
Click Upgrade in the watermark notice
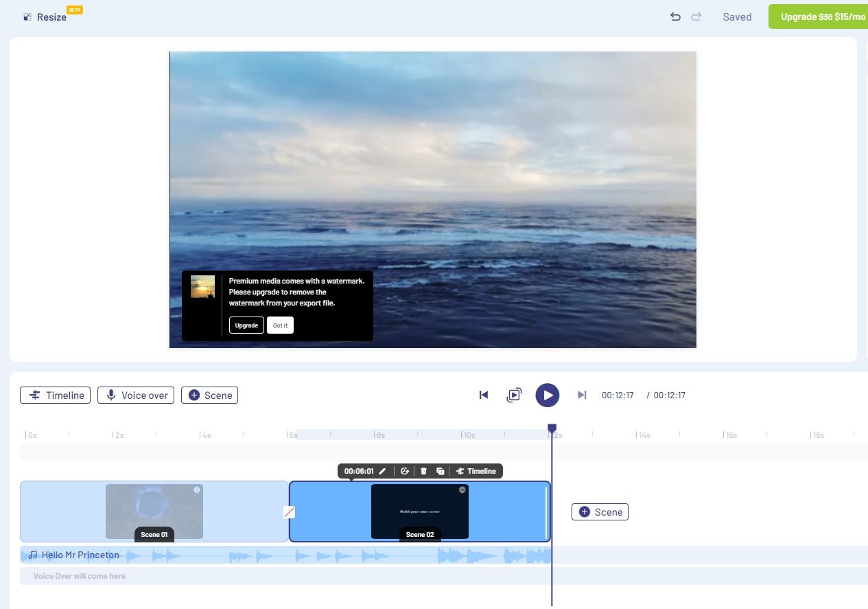pos(246,325)
